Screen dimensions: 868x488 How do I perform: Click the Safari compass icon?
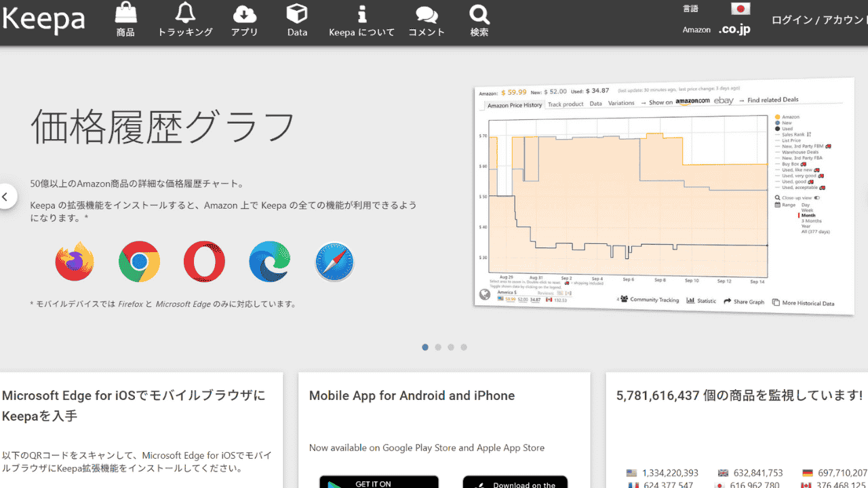pos(334,262)
